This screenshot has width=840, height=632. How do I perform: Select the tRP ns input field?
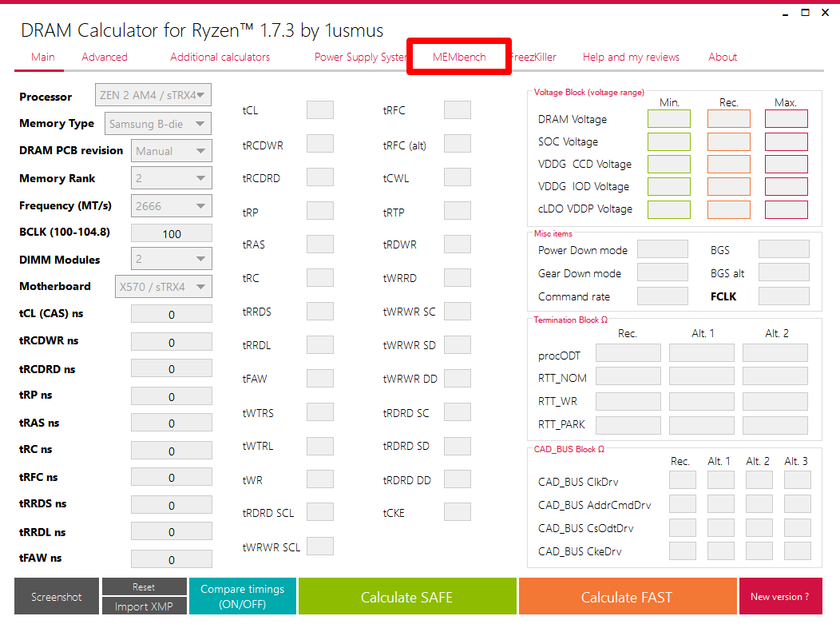point(172,396)
